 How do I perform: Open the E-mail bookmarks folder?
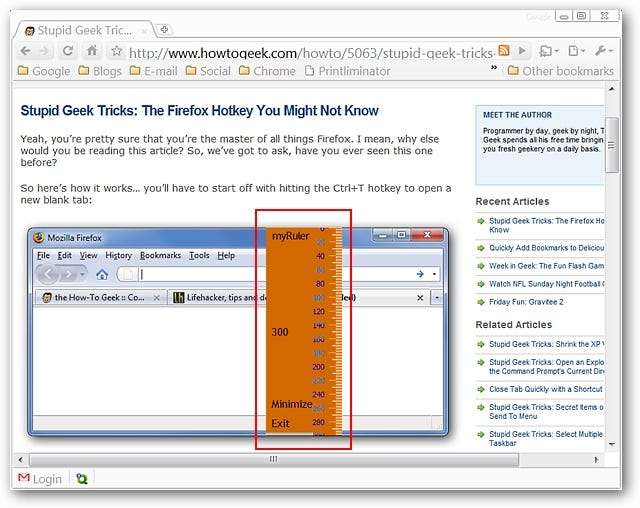pos(153,71)
